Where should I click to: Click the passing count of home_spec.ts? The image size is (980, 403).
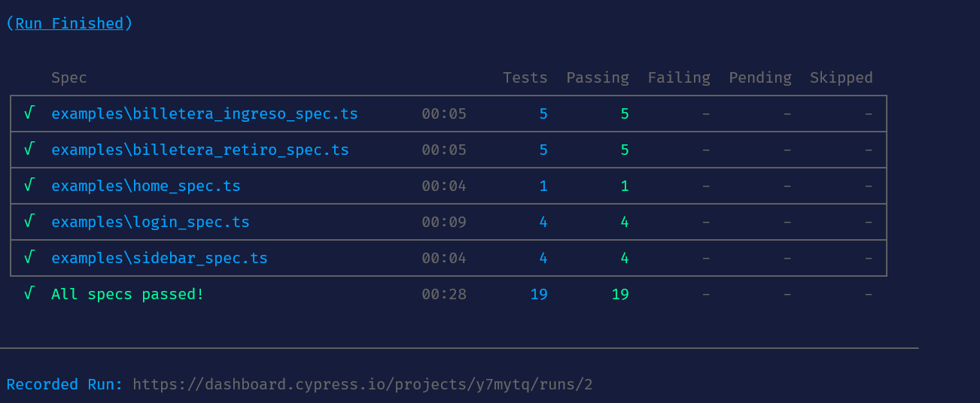(x=625, y=186)
